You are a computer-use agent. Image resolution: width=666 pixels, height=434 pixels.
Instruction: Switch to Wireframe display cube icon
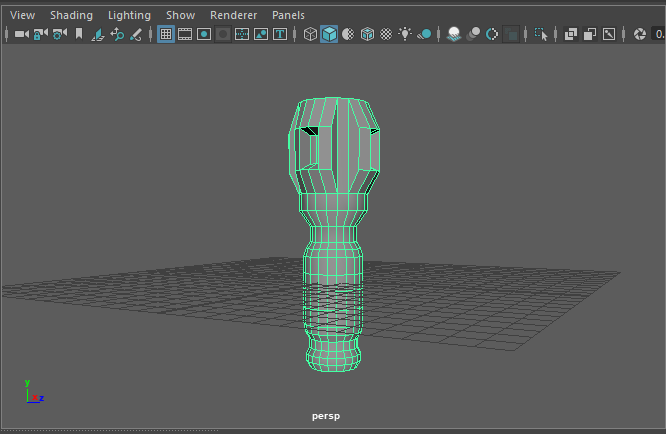[x=310, y=34]
